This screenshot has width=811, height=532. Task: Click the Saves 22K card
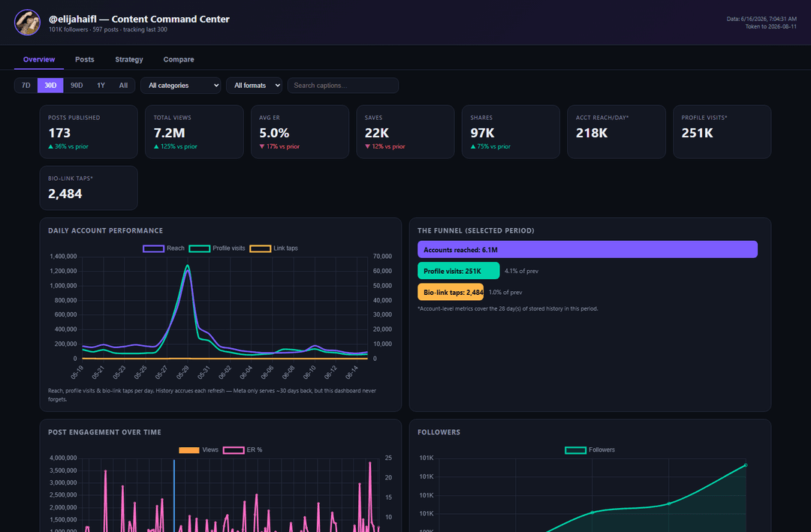click(405, 132)
